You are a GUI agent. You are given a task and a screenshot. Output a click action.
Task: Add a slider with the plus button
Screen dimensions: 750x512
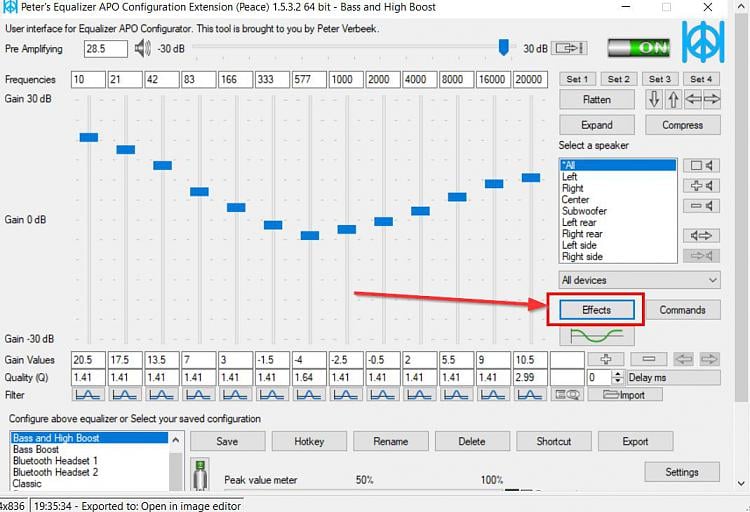pyautogui.click(x=606, y=359)
